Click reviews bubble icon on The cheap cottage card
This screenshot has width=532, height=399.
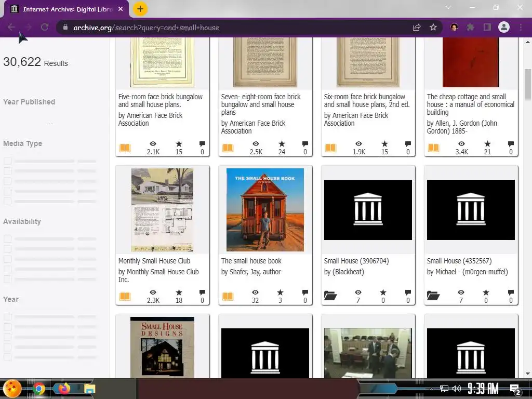pyautogui.click(x=511, y=144)
